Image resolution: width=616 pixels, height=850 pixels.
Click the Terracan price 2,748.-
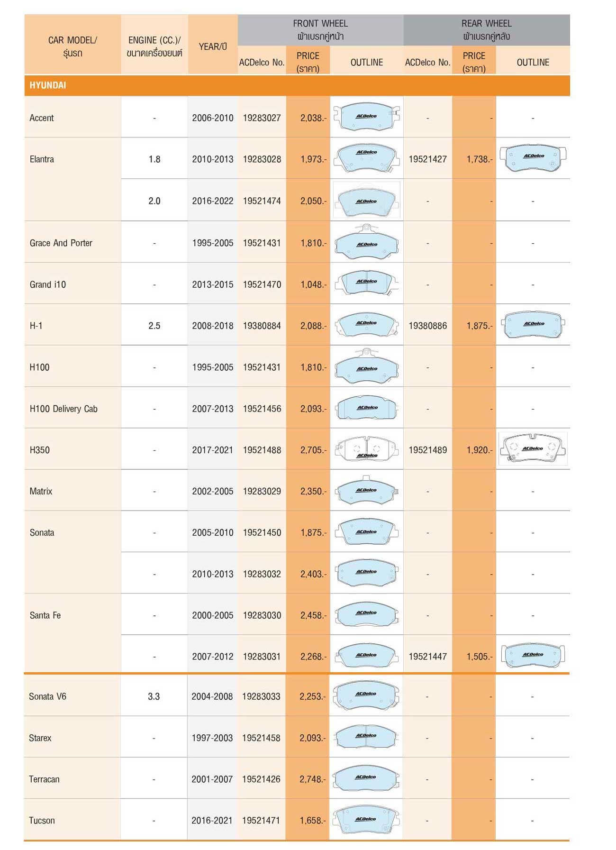pos(313,779)
